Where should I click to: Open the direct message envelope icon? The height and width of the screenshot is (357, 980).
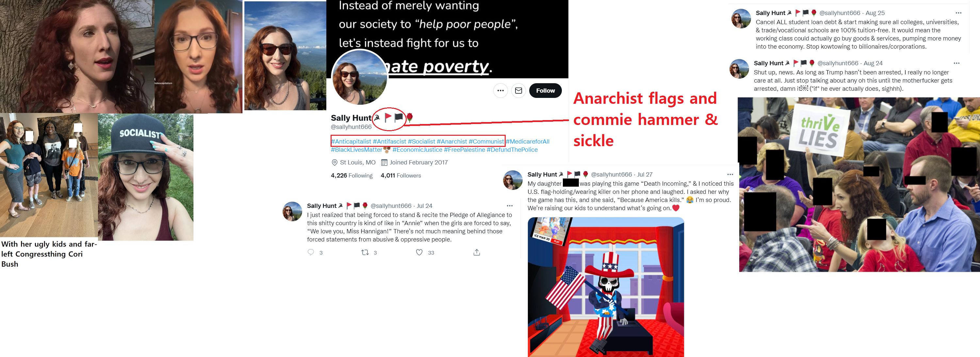[x=518, y=90]
